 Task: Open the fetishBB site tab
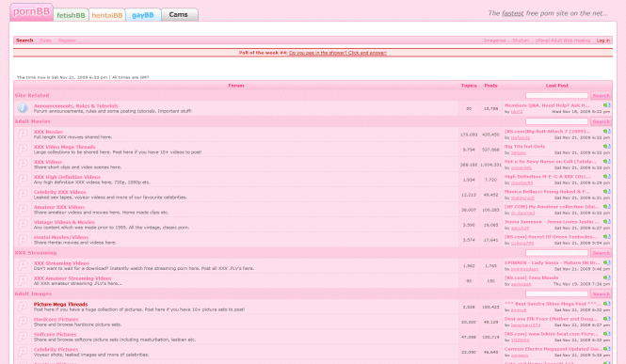pos(71,15)
